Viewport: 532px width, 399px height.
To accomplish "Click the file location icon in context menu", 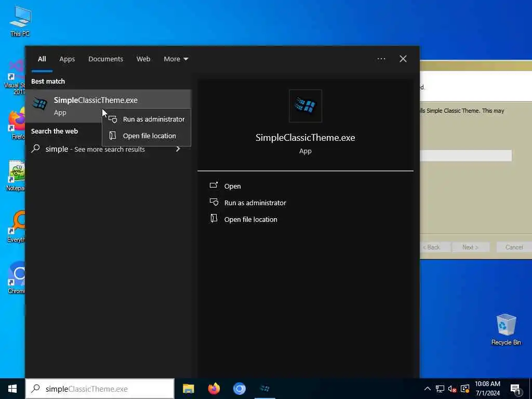I will tap(113, 136).
